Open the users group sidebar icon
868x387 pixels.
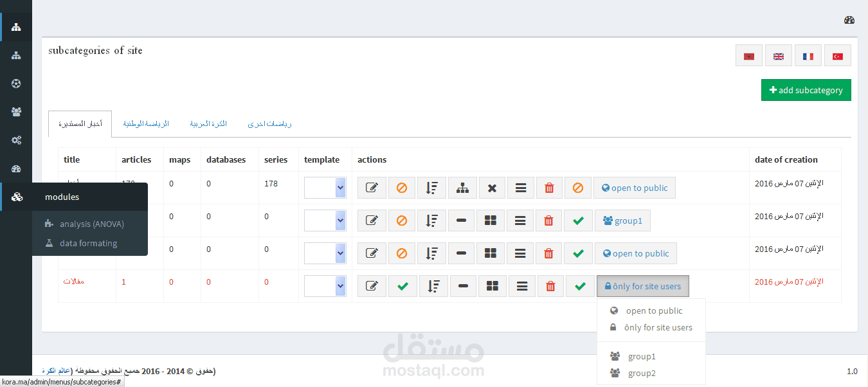tap(16, 112)
